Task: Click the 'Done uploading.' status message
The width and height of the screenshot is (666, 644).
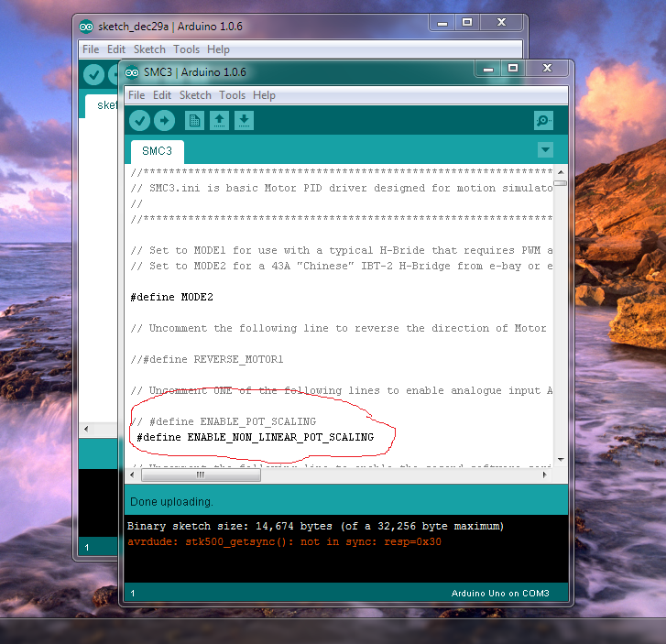Action: tap(171, 502)
